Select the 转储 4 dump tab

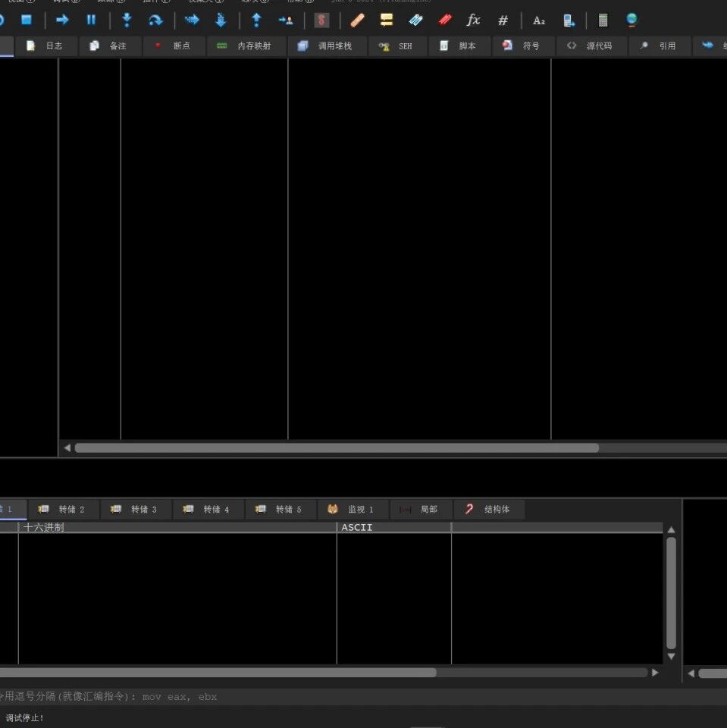[x=208, y=510]
